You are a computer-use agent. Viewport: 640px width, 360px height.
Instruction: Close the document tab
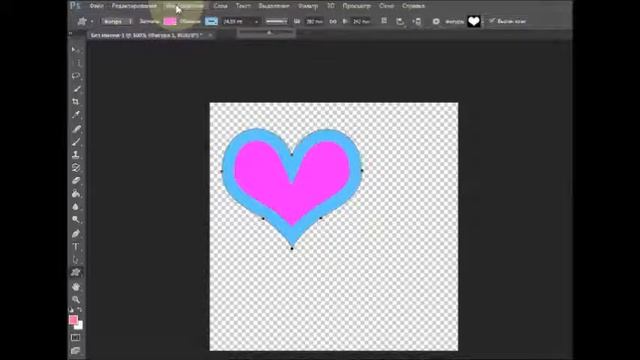pyautogui.click(x=210, y=36)
